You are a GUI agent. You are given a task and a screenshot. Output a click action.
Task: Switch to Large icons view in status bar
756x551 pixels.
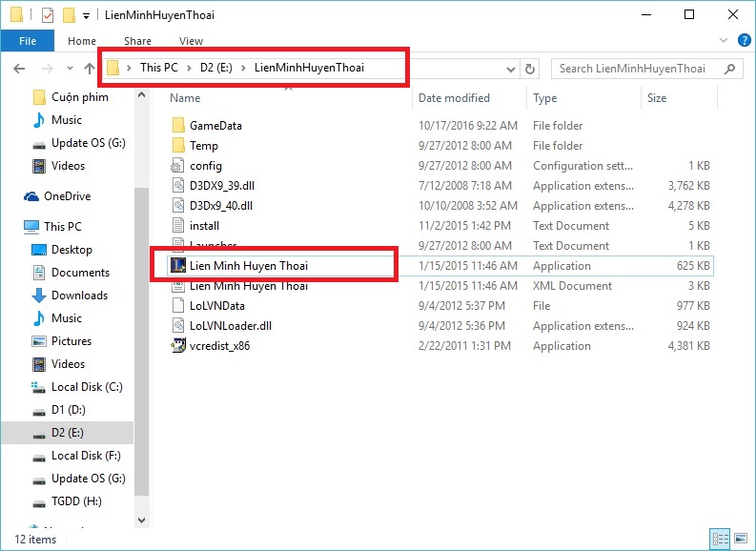741,539
